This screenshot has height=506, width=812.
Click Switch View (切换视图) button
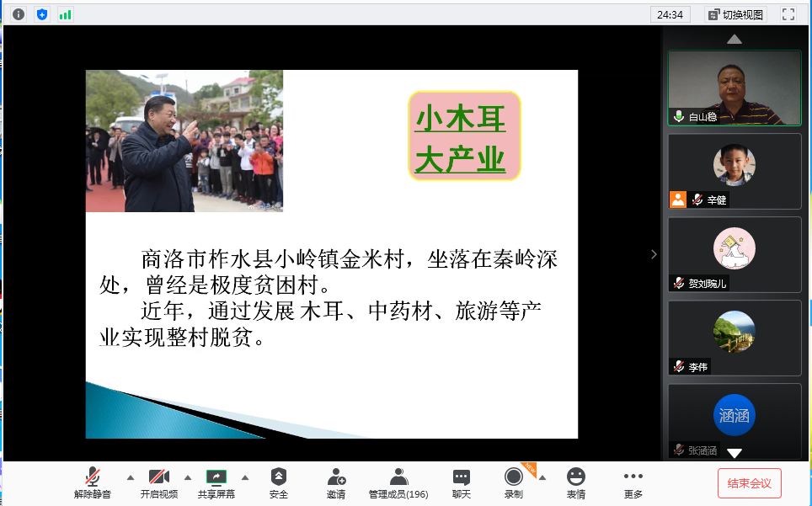pos(735,14)
